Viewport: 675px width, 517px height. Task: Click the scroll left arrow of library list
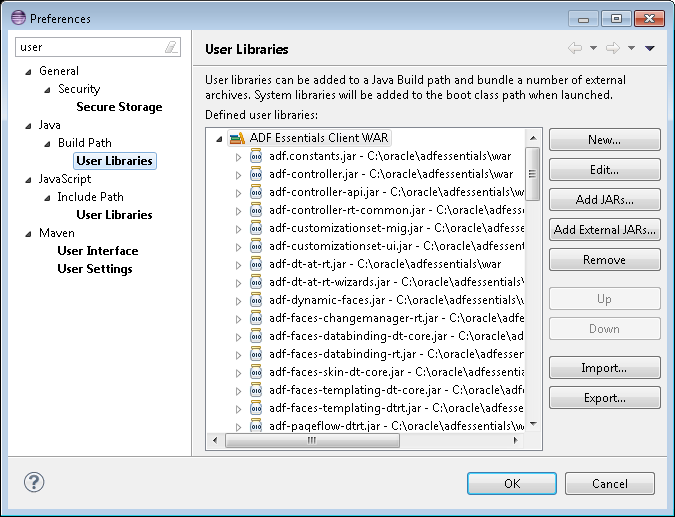click(215, 440)
